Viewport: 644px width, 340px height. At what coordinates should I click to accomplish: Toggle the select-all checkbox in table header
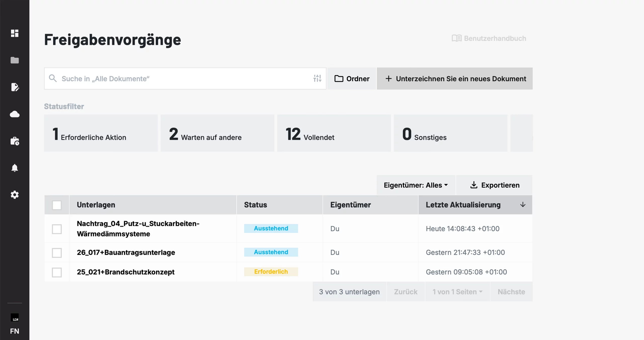tap(57, 205)
